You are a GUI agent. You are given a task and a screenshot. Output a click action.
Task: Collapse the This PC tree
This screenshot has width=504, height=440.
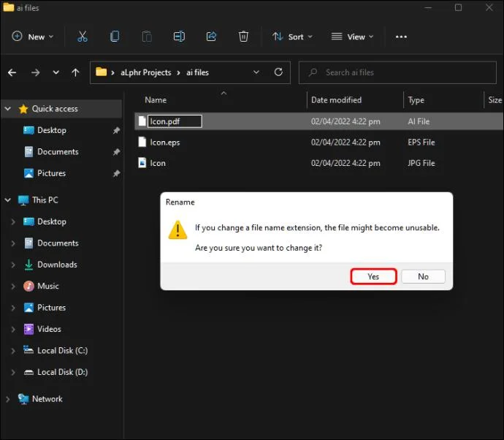pos(8,200)
